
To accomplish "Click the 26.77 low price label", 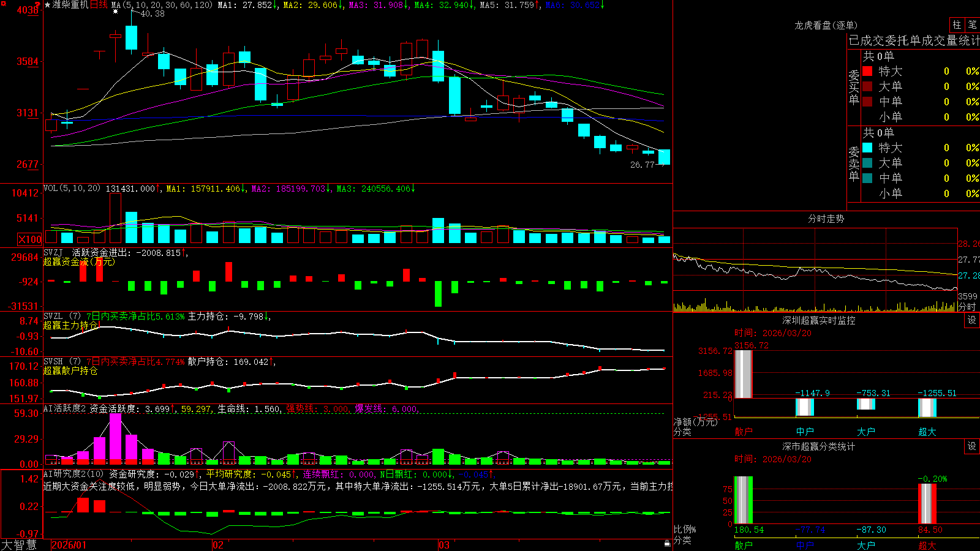I will (x=643, y=165).
